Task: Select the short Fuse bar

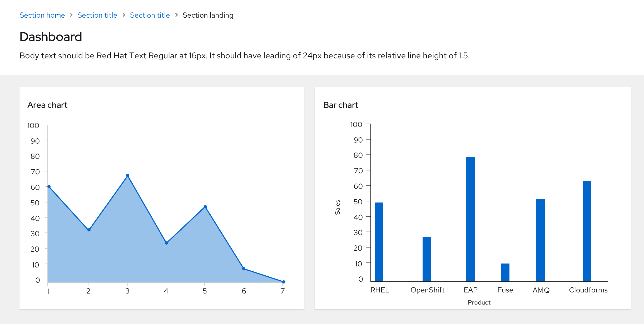Action: click(x=505, y=272)
